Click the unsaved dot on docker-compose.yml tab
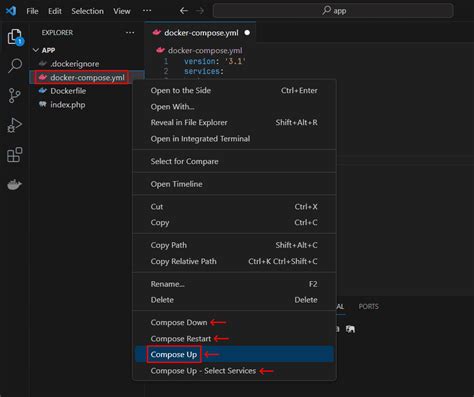 pyautogui.click(x=247, y=33)
